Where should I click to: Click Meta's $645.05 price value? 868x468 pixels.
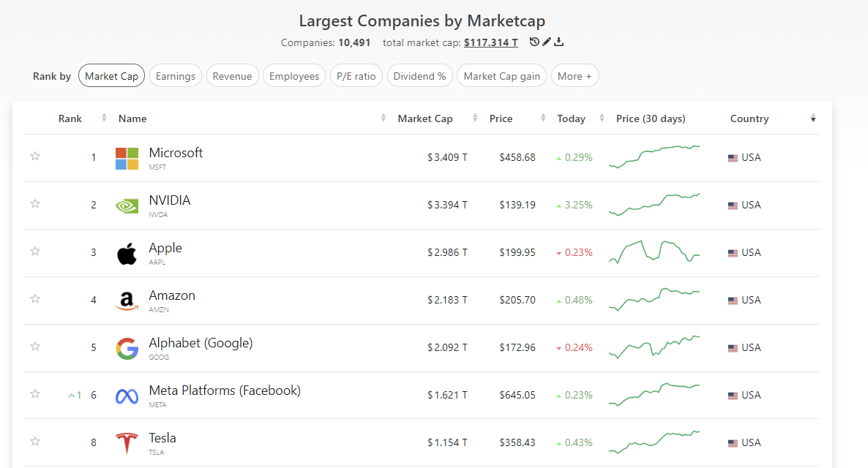pyautogui.click(x=517, y=396)
